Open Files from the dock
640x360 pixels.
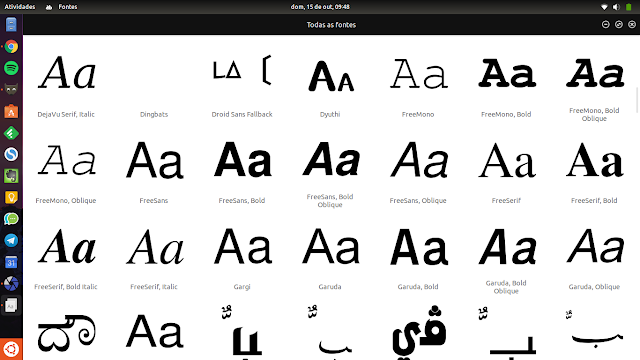[11, 25]
